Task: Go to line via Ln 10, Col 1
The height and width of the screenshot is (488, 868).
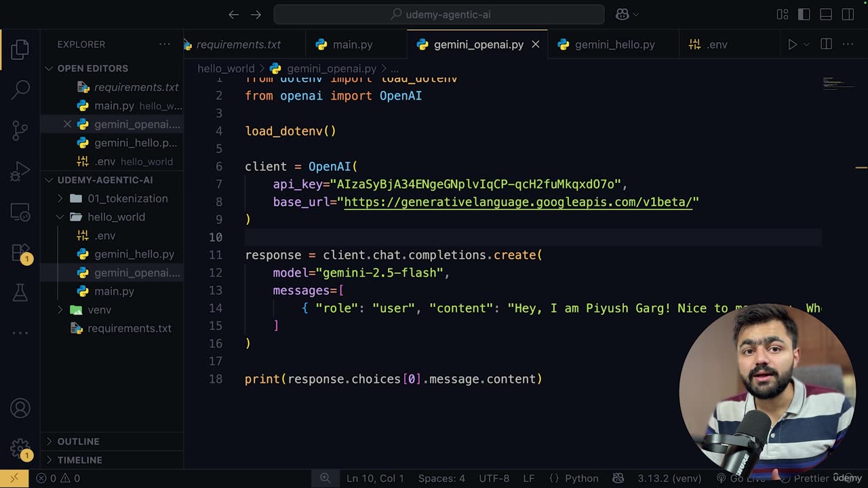Action: 375,479
